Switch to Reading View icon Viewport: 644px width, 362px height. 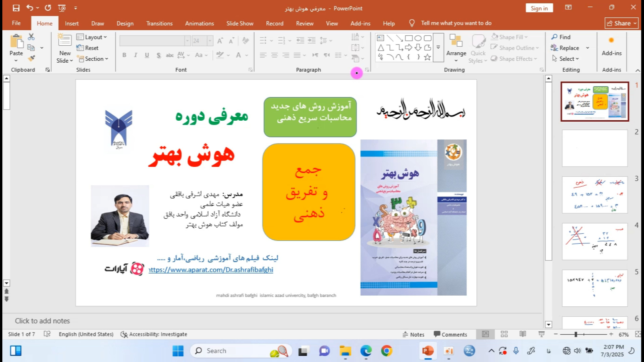pyautogui.click(x=523, y=334)
